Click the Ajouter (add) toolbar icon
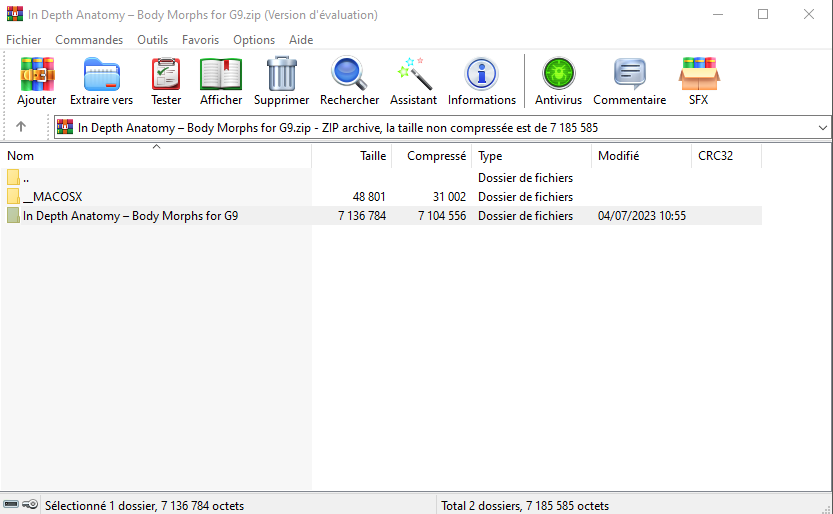The height and width of the screenshot is (514, 833). click(37, 74)
